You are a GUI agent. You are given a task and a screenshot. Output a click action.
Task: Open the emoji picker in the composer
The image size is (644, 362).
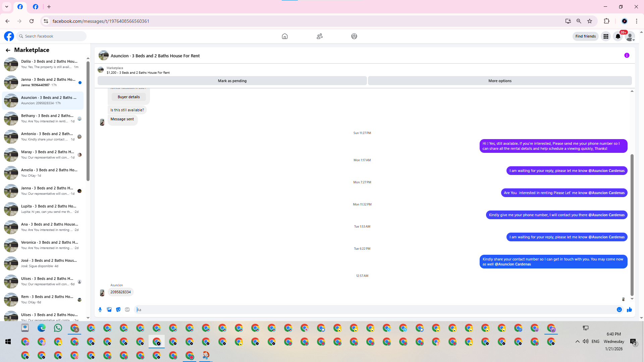619,310
